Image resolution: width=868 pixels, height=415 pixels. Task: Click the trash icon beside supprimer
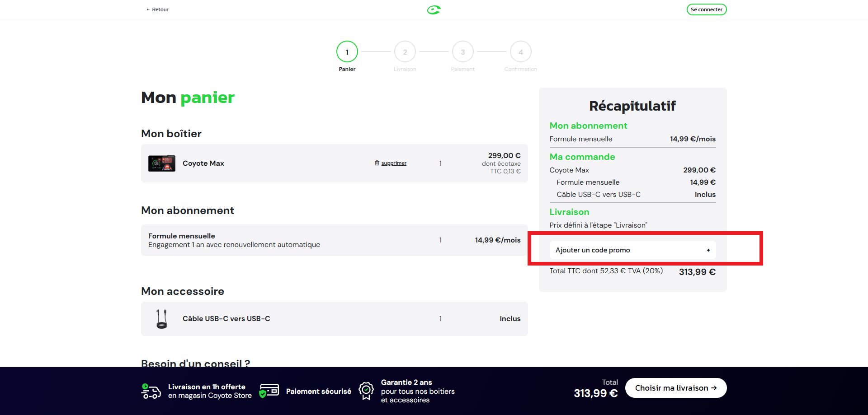tap(377, 163)
